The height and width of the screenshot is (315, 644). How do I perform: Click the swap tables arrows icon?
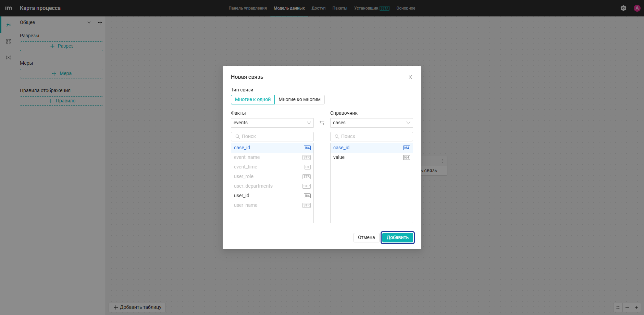(x=322, y=123)
